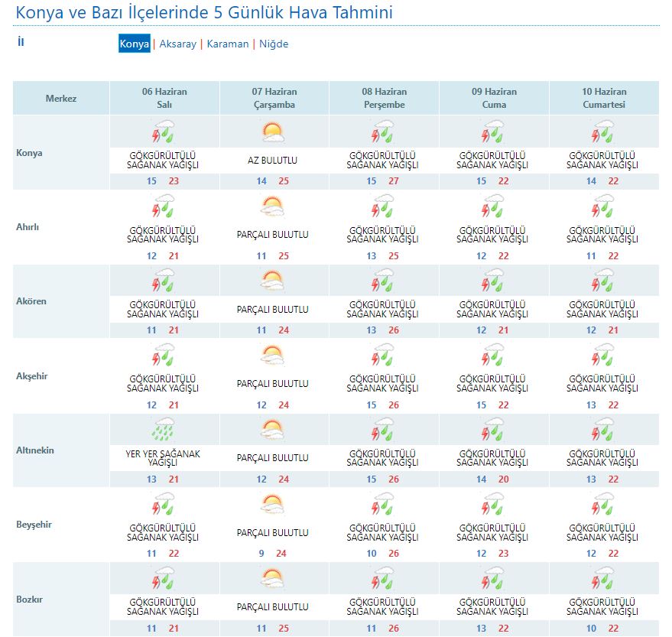The width and height of the screenshot is (672, 637).
Task: Select the Konya province tab
Action: [x=135, y=44]
